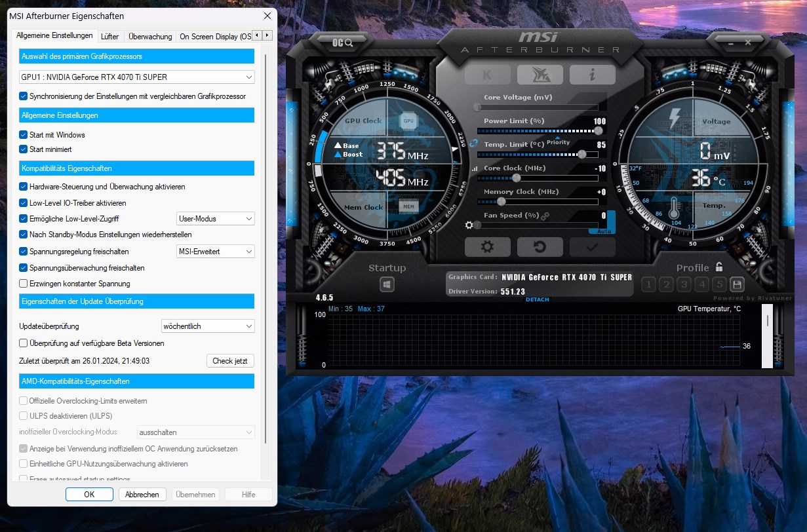807x532 pixels.
Task: Click the monitoring graph scrollbar handle
Action: click(x=768, y=320)
